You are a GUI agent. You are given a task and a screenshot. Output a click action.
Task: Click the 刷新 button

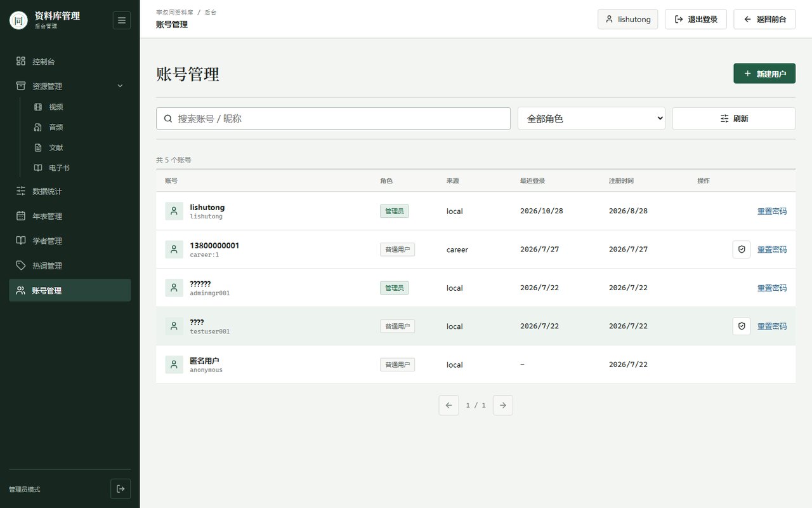tap(734, 119)
